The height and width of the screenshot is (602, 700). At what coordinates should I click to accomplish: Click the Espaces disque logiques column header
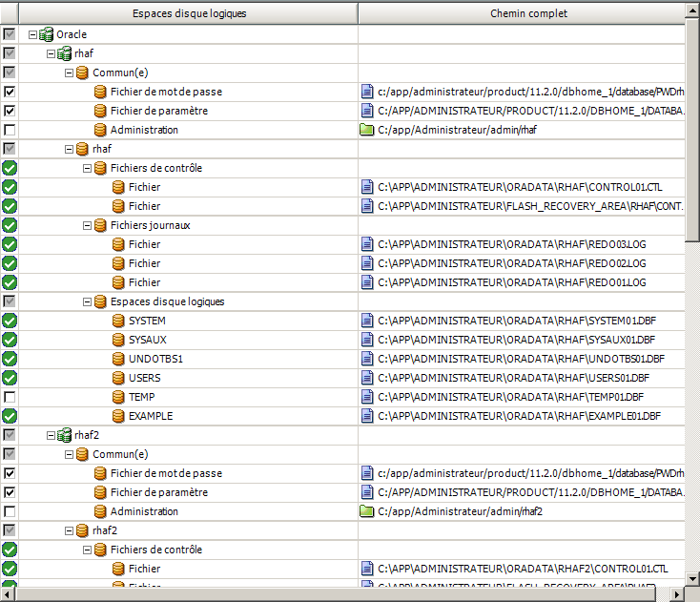[x=189, y=13]
